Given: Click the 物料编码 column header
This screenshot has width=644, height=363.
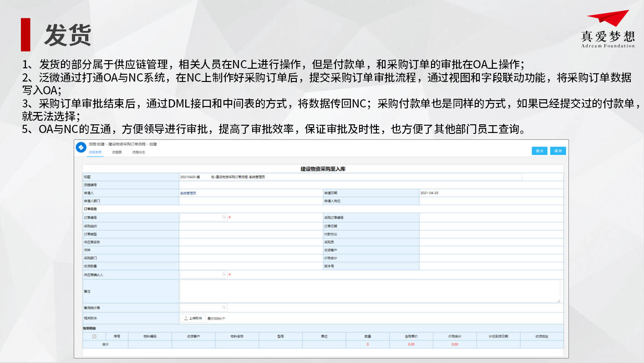Looking at the screenshot, I should tap(150, 337).
